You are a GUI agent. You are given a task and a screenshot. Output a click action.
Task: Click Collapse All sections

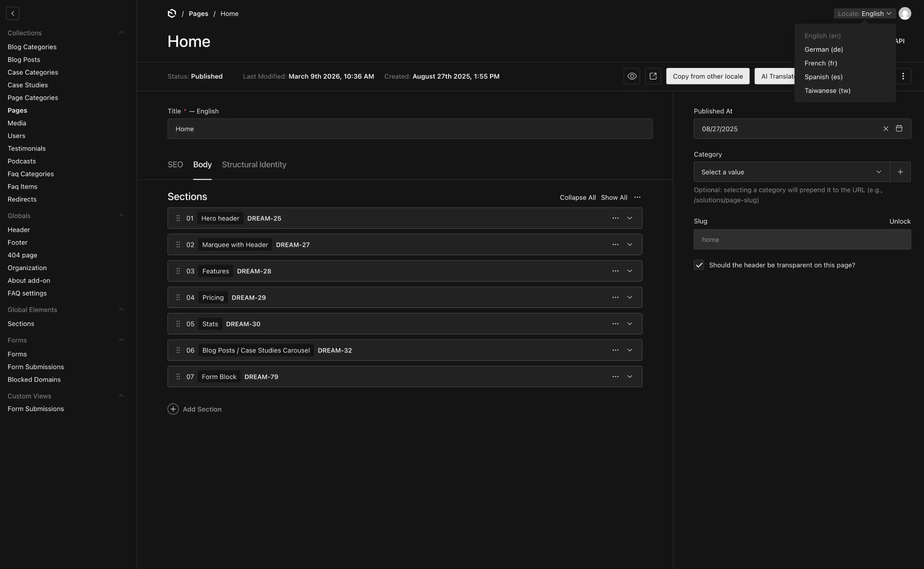tap(577, 198)
